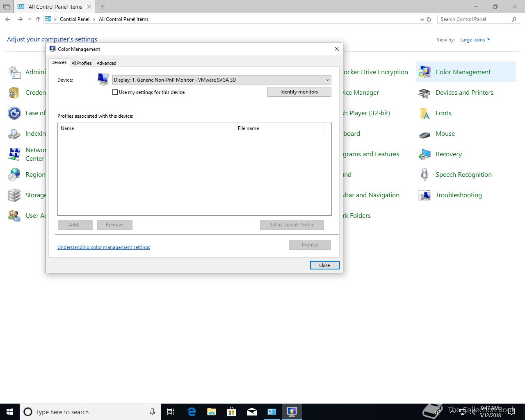Open the Fonts folder icon
Image resolution: width=525 pixels, height=420 pixels.
[x=424, y=113]
